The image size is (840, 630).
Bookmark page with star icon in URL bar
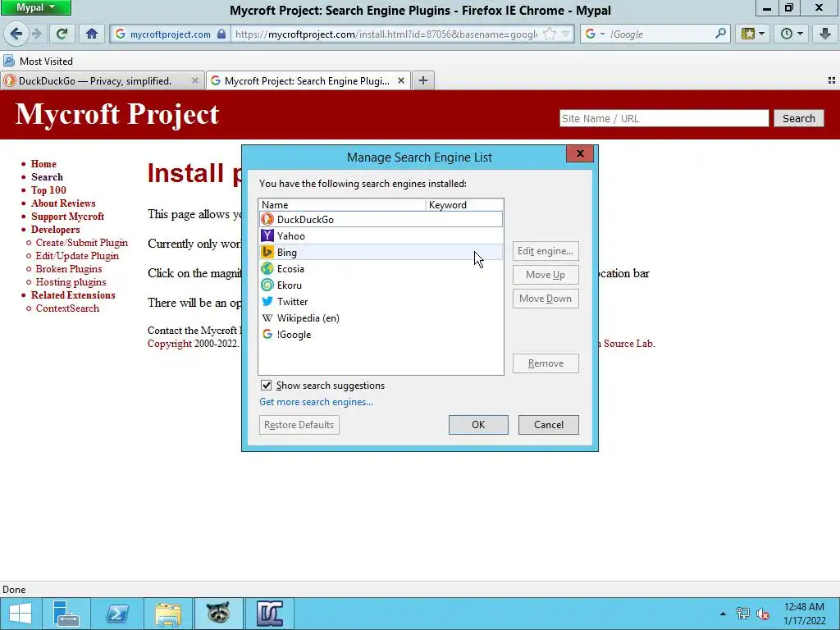pyautogui.click(x=549, y=34)
